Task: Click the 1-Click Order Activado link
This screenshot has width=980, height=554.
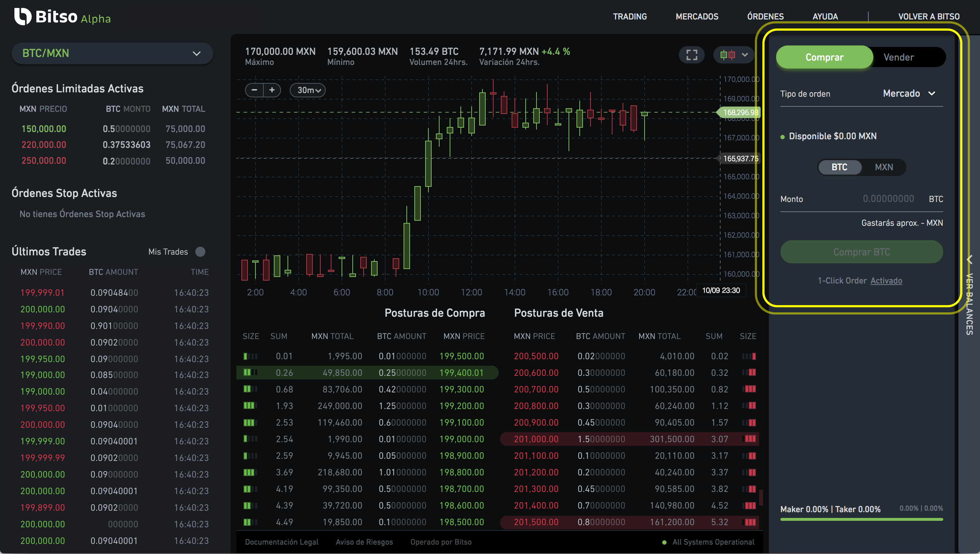Action: [886, 281]
